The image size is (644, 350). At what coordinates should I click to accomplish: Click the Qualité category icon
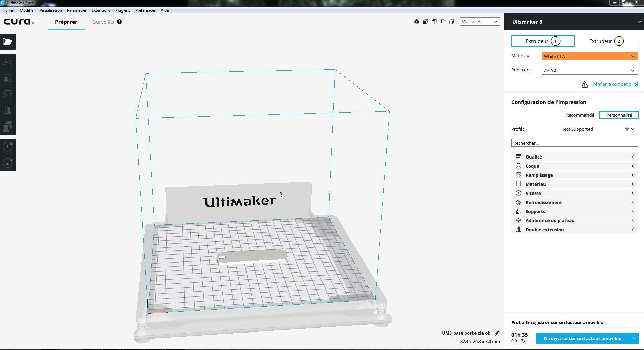coord(518,157)
